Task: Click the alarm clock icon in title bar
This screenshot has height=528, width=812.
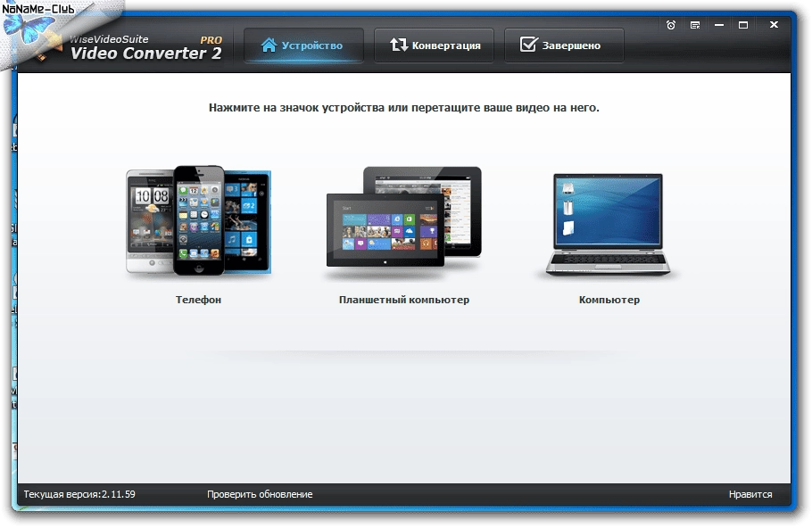Action: pyautogui.click(x=671, y=25)
